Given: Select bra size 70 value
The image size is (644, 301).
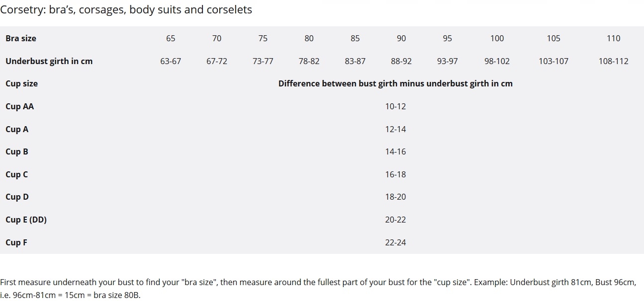Looking at the screenshot, I should (217, 38).
